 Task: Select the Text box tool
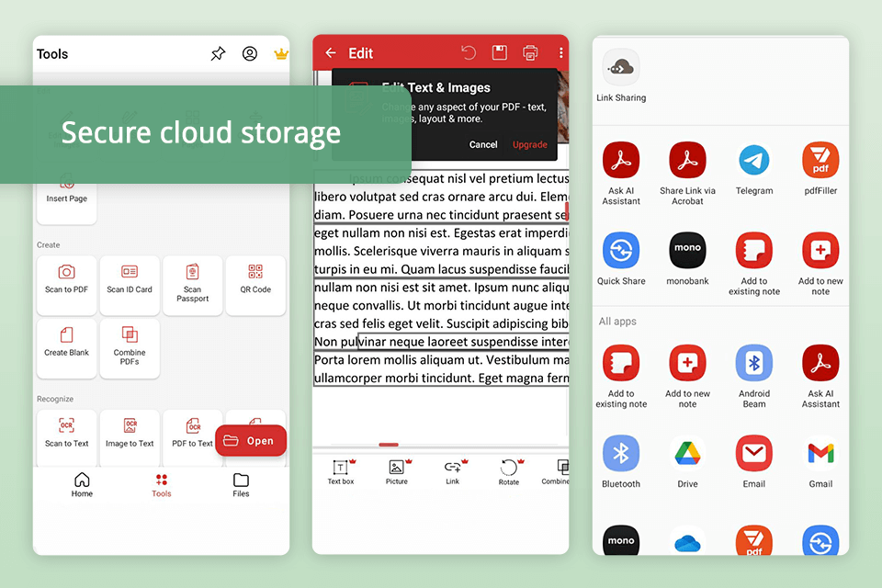(x=341, y=472)
